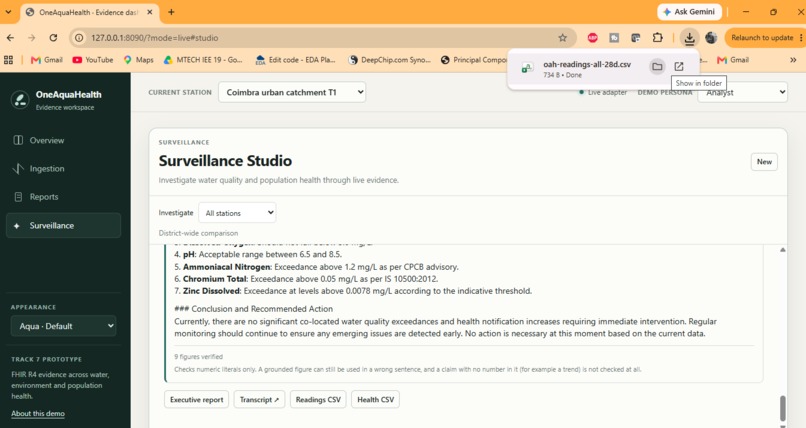
Task: Open the browser three-dot menu
Action: point(801,38)
